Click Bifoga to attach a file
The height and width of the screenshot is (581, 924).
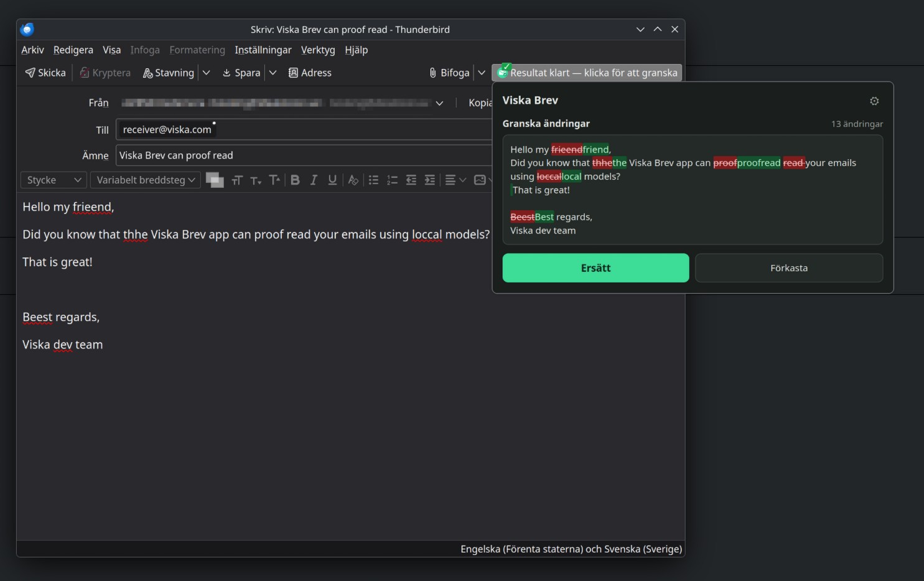(x=449, y=73)
